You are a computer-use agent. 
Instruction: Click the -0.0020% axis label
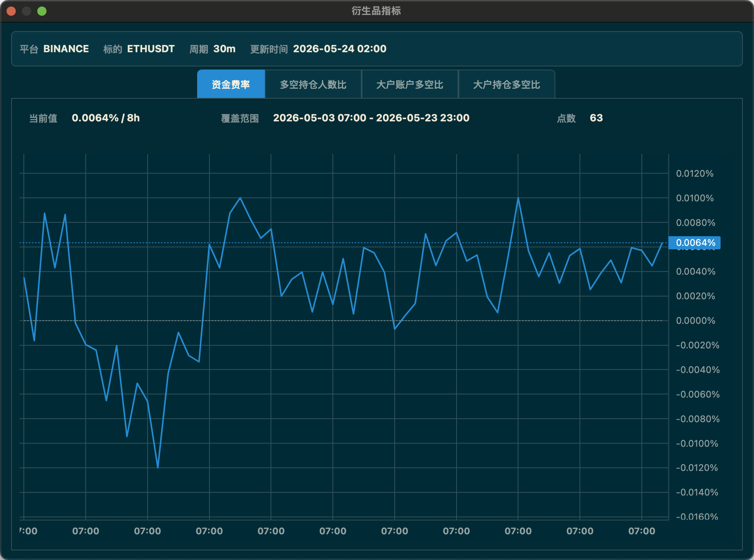698,345
